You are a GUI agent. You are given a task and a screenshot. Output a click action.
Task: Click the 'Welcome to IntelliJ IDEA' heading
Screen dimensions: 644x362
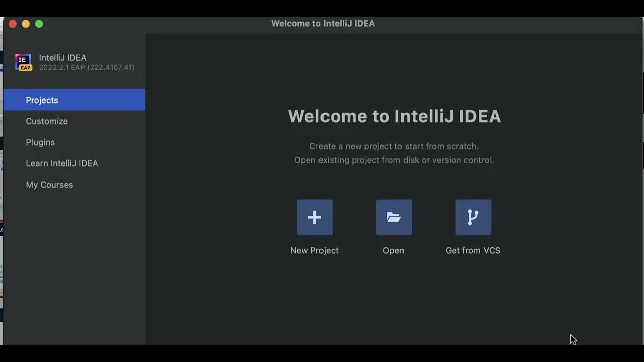click(394, 116)
